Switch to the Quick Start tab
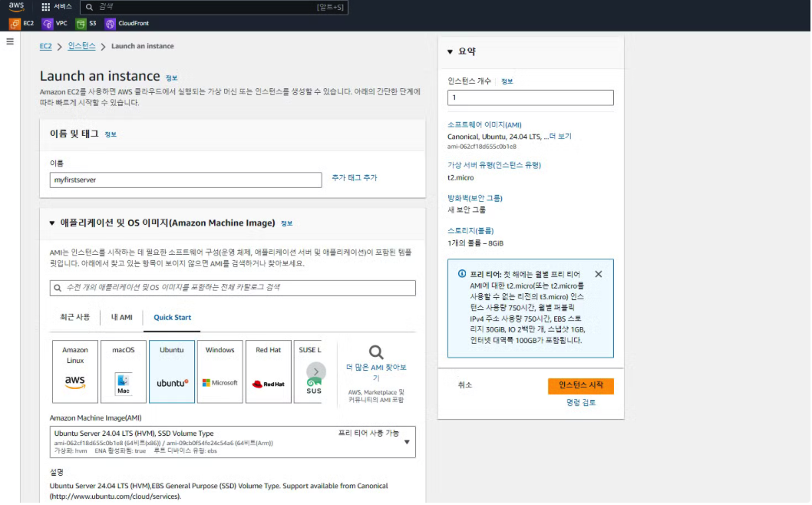 pyautogui.click(x=172, y=317)
